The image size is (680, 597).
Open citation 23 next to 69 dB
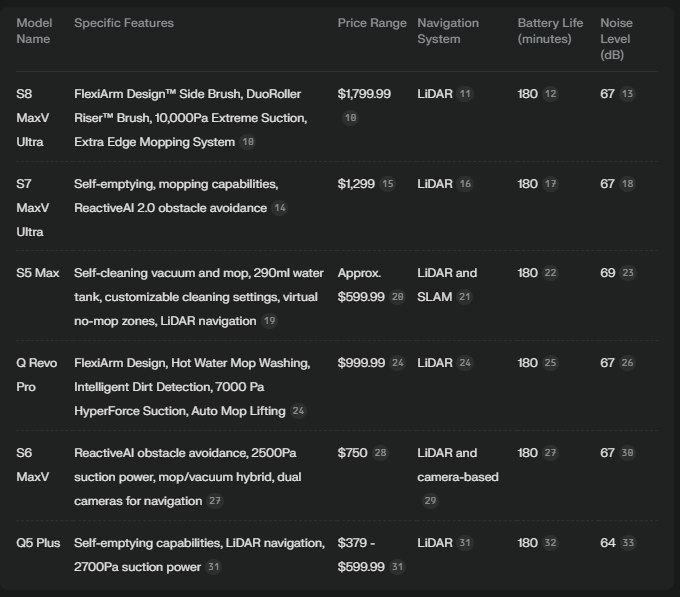628,273
